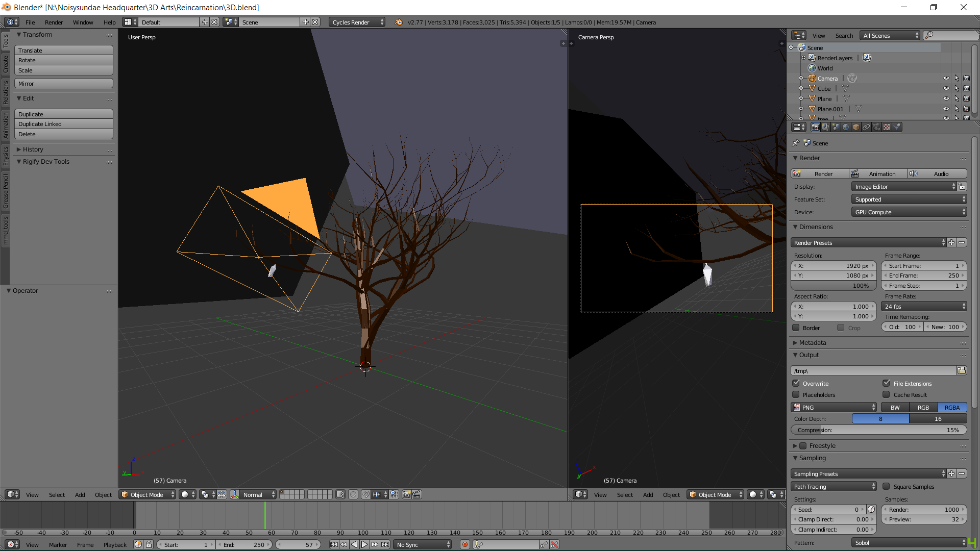The height and width of the screenshot is (551, 980).
Task: Open the Path Tracing integrator dropdown
Action: (834, 486)
